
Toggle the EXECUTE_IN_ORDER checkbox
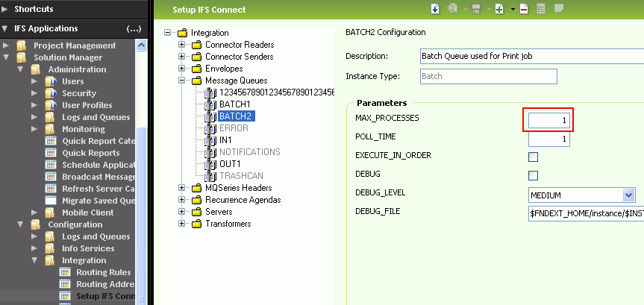pos(533,157)
